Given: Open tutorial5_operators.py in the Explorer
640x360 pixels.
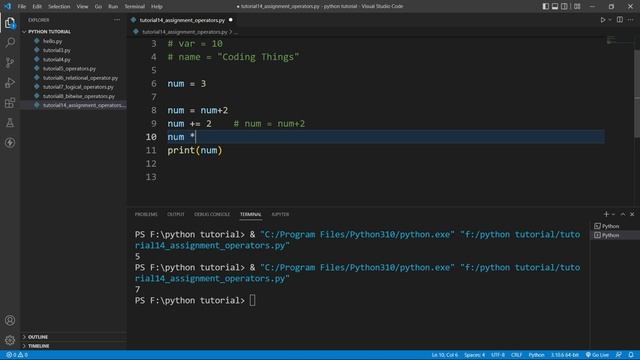Looking at the screenshot, I should coord(69,69).
